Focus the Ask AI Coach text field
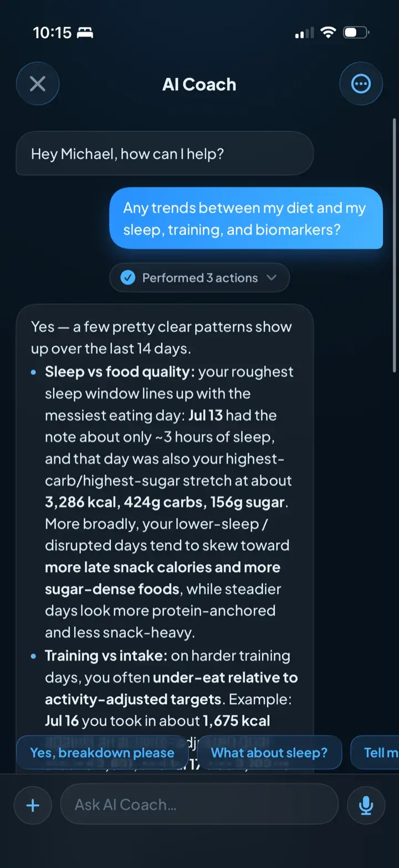The width and height of the screenshot is (399, 868). [x=199, y=804]
